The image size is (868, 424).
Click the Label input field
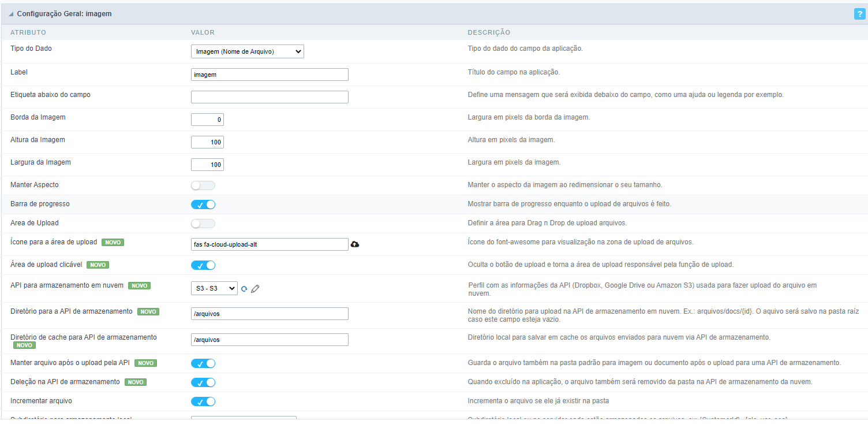[270, 75]
